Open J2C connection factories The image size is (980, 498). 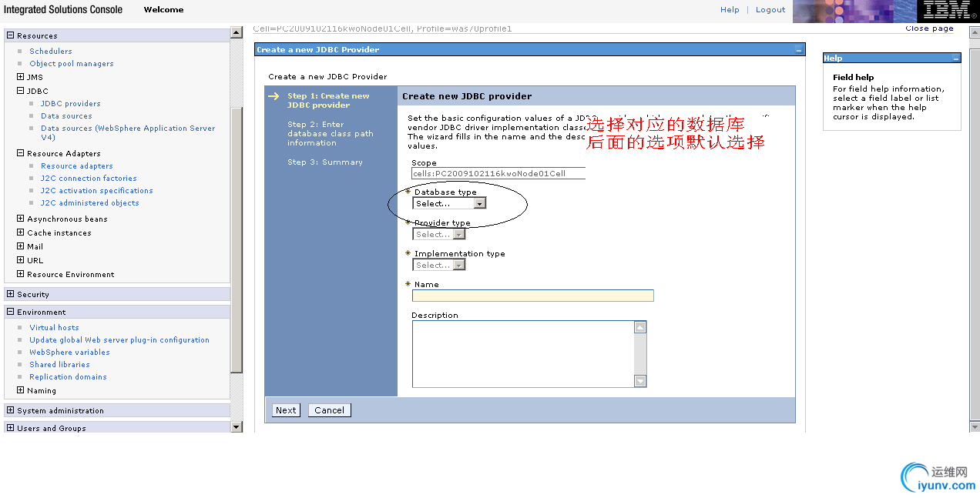click(x=89, y=179)
